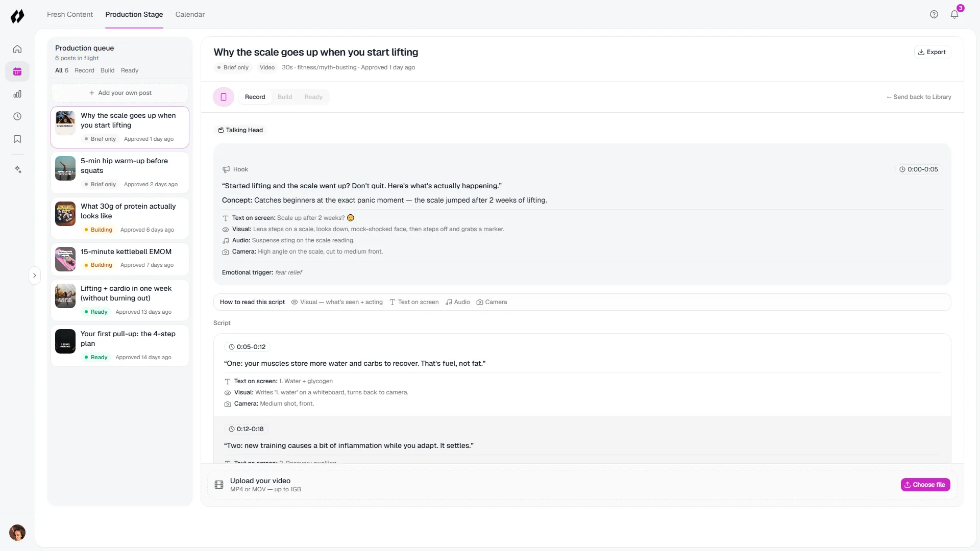
Task: Filter queue by Ready status
Action: point(130,70)
